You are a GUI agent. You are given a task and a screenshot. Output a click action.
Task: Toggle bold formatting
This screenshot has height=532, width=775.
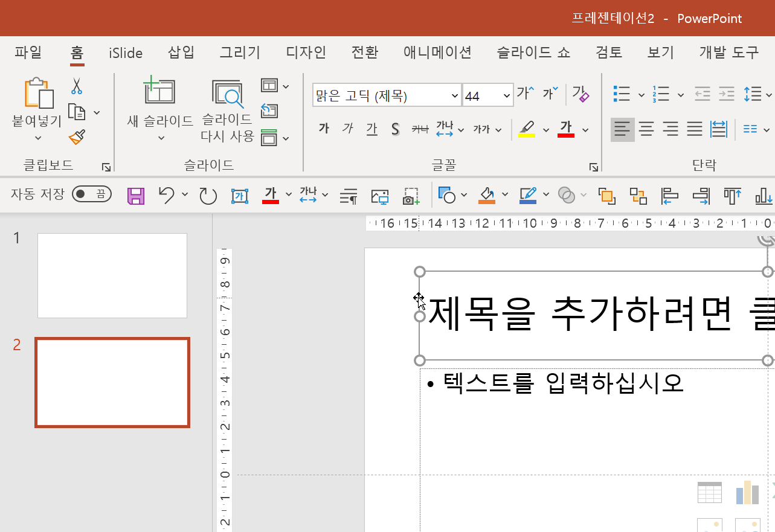click(x=324, y=129)
